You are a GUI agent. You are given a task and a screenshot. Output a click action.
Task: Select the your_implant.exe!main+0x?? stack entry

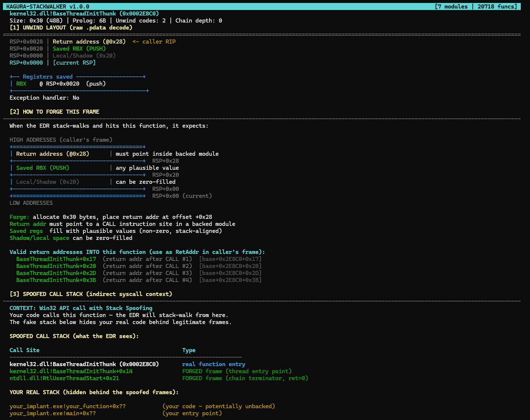coord(52,413)
